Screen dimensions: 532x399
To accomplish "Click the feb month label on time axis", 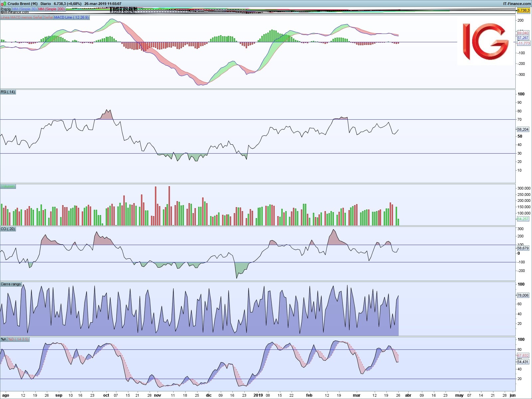I will click(309, 395).
